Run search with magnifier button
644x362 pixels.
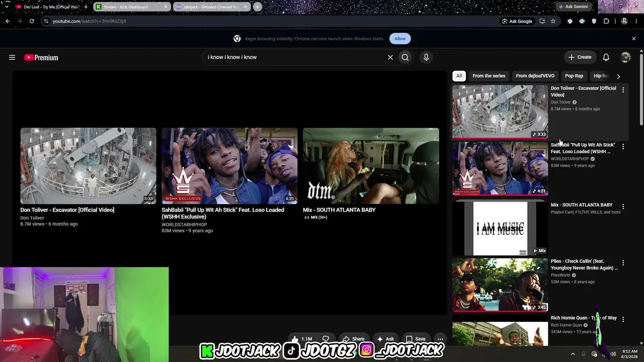pos(405,57)
